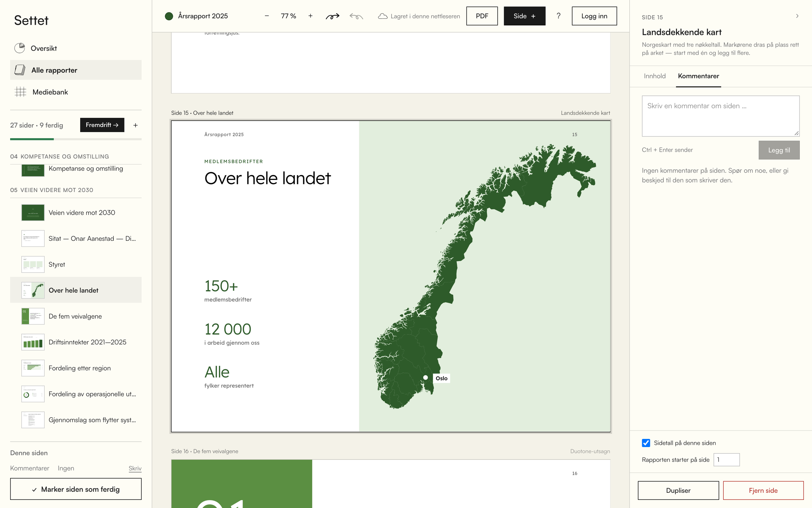Open the Mediebank grid icon
The image size is (812, 508).
(x=21, y=92)
